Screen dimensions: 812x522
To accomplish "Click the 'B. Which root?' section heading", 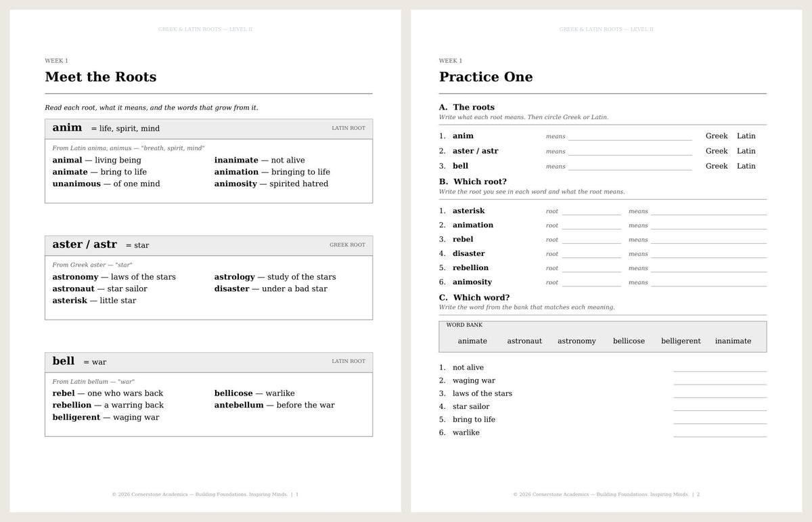I will (x=473, y=182).
